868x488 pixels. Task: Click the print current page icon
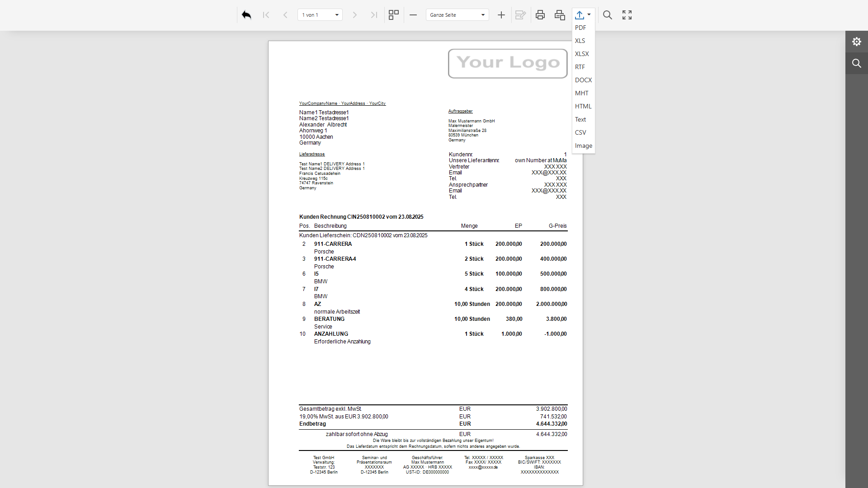coord(560,15)
